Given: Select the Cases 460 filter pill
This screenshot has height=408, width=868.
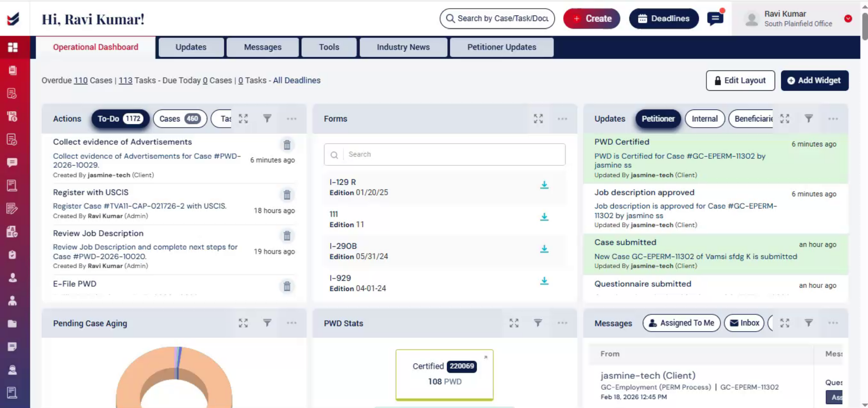Looking at the screenshot, I should [x=180, y=119].
